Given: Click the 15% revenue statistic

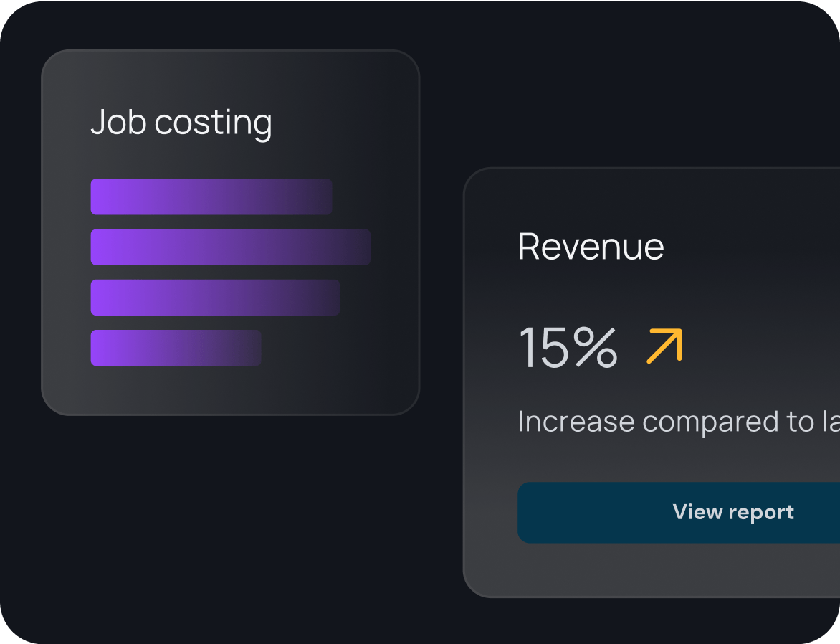Looking at the screenshot, I should click(x=568, y=347).
